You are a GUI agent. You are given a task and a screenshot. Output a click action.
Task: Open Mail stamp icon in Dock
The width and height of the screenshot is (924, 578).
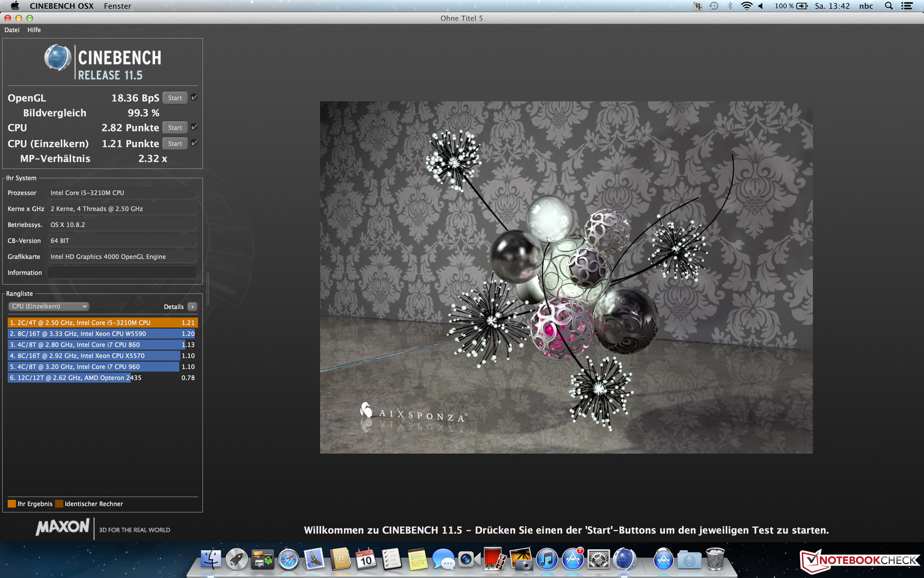point(314,560)
